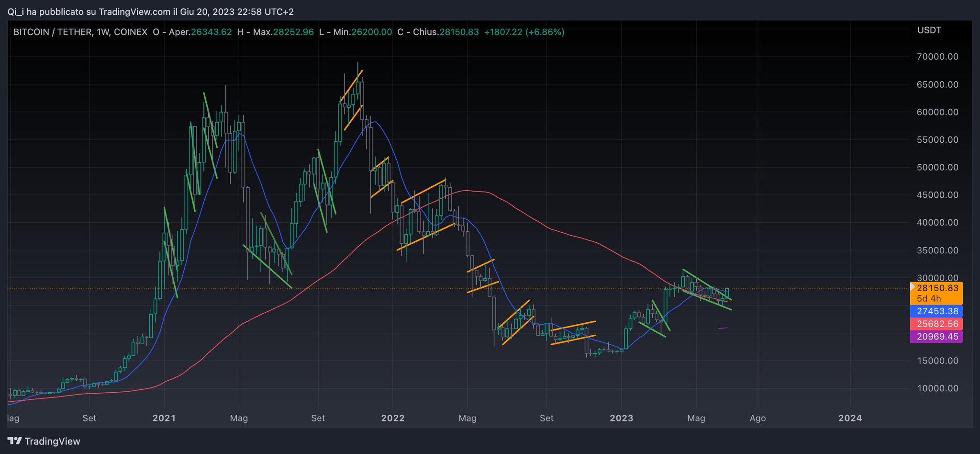This screenshot has height=454, width=980.
Task: Click the 2023 label on the time axis
Action: pos(622,418)
